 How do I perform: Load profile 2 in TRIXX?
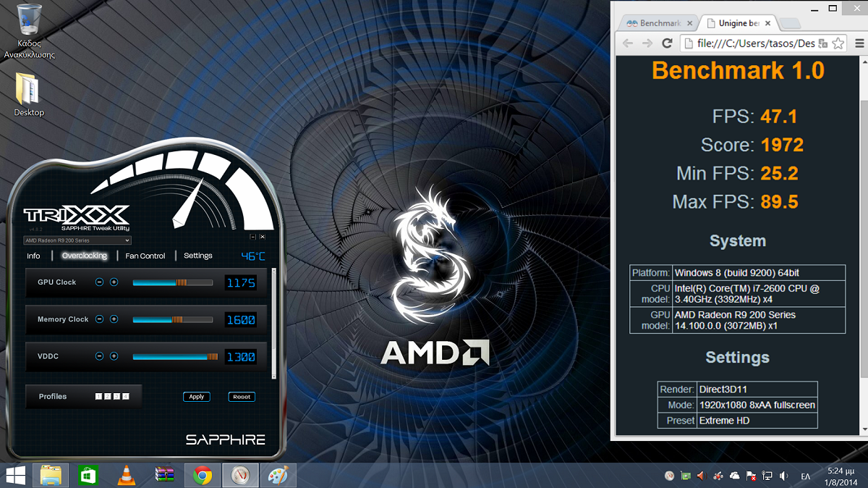[108, 397]
